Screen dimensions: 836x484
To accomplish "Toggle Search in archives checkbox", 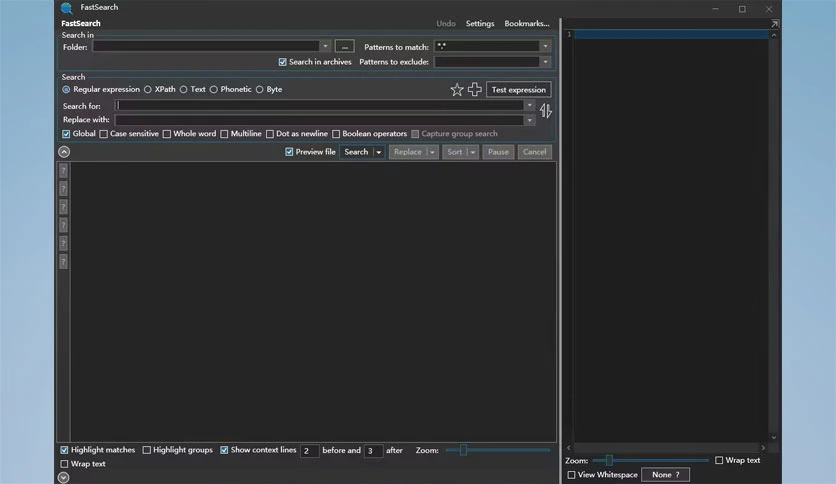I will click(x=315, y=62).
